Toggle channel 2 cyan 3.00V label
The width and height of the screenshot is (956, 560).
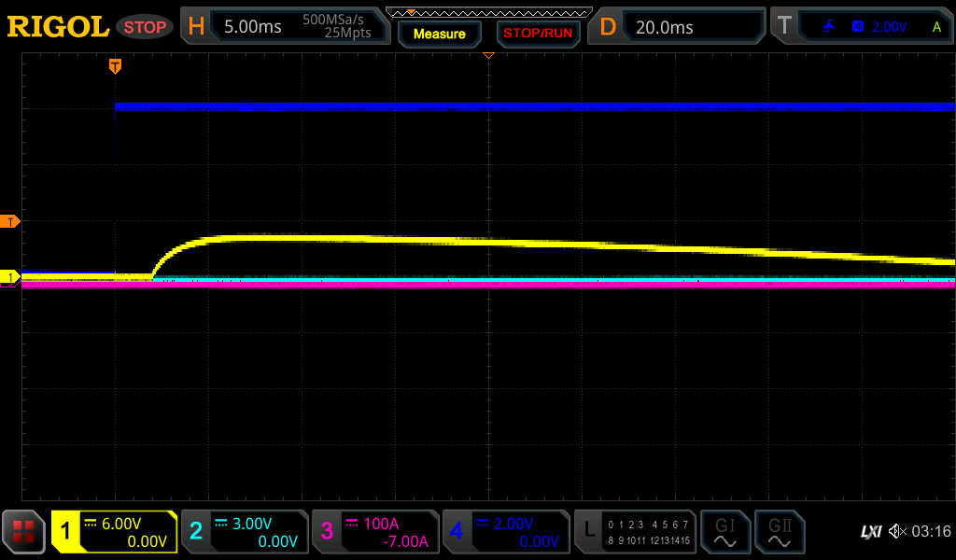(245, 532)
